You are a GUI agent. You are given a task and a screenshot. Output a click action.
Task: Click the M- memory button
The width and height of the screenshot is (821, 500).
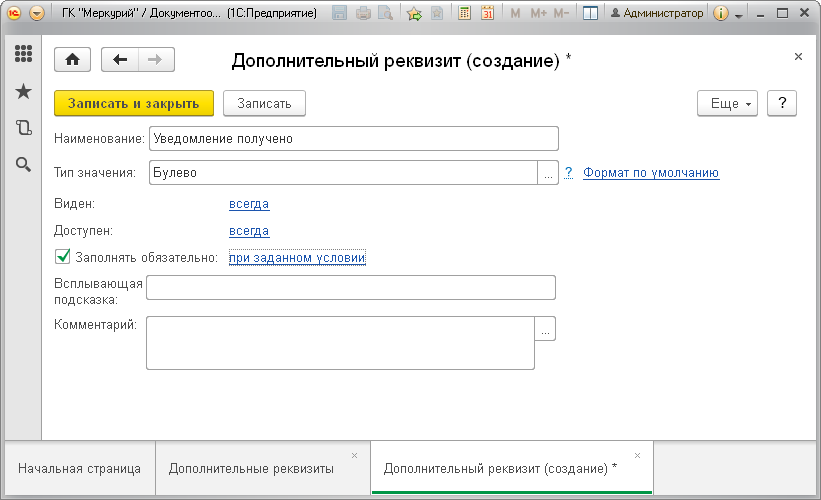tap(561, 13)
